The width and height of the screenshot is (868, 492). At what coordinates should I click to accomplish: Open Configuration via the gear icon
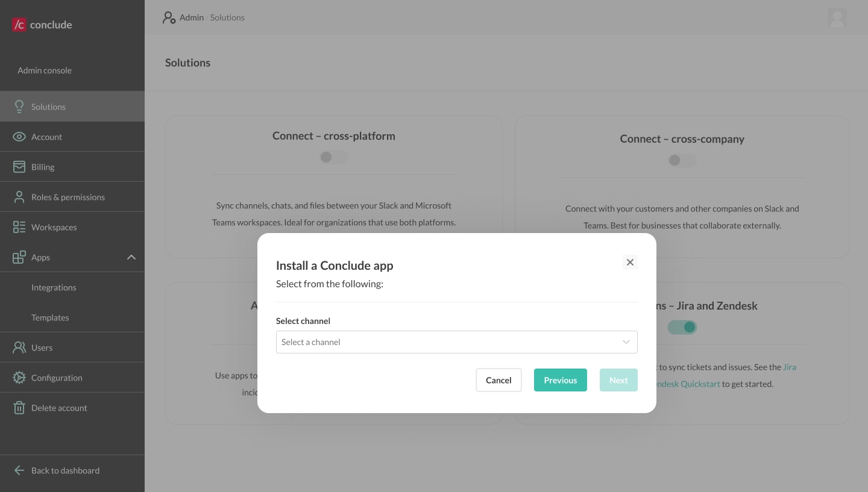19,378
